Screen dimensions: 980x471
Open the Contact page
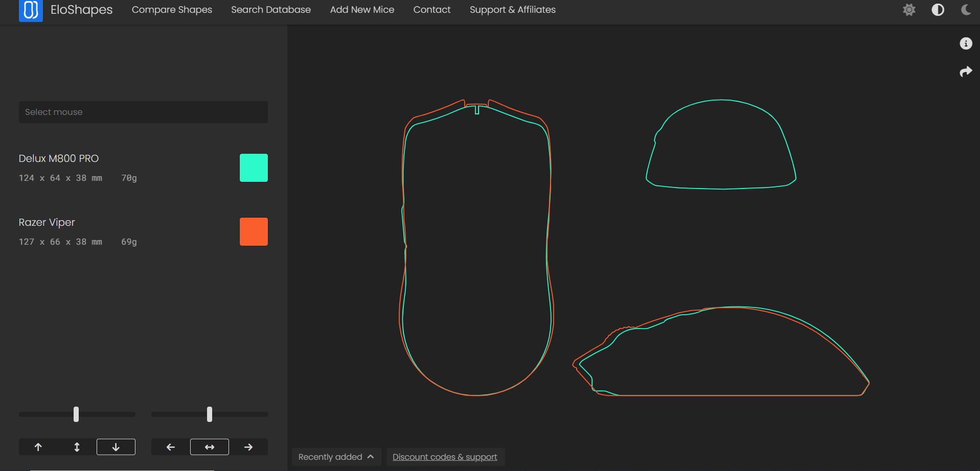coord(432,10)
